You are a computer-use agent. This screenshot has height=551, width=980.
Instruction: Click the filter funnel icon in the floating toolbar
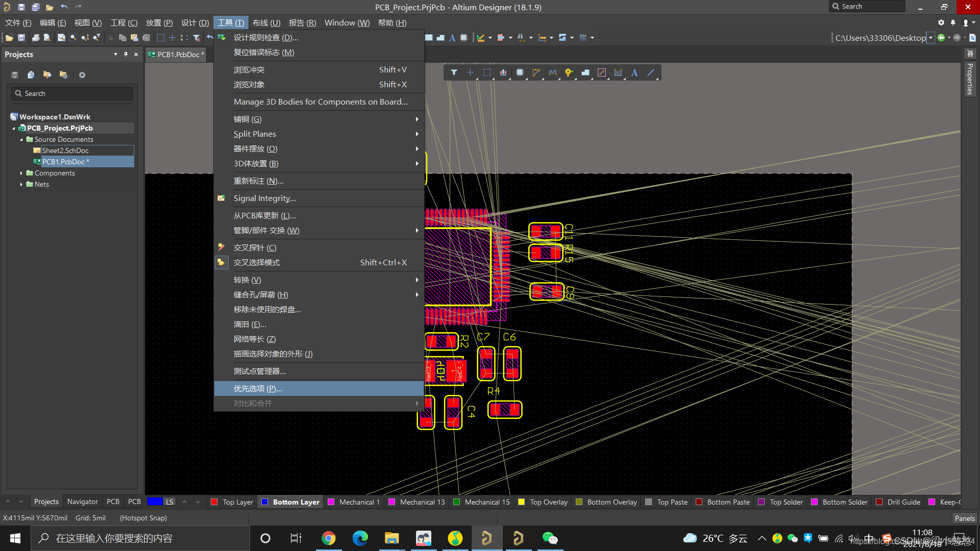pos(454,72)
